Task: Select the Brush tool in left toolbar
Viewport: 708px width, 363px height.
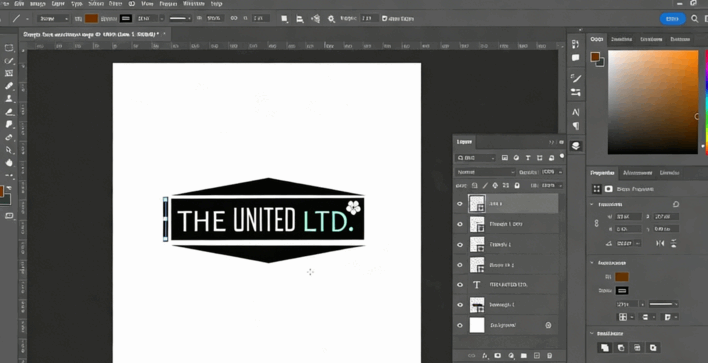Action: [x=9, y=86]
